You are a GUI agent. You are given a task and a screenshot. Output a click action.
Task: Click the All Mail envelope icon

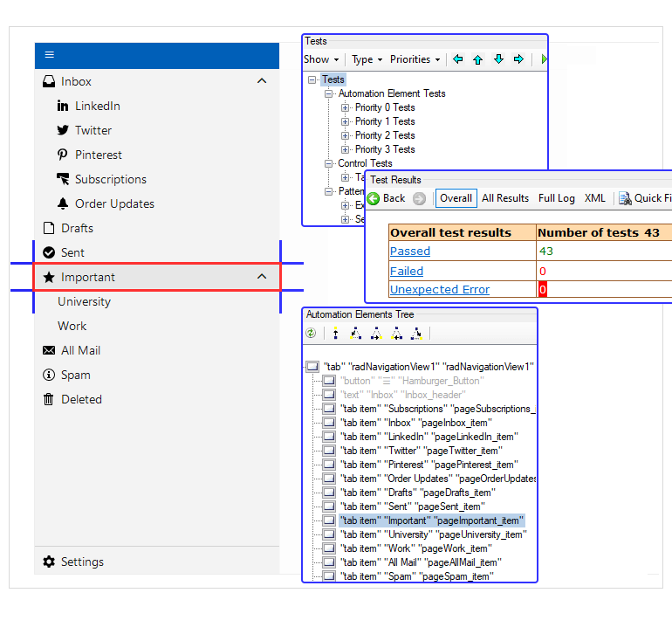(x=49, y=350)
